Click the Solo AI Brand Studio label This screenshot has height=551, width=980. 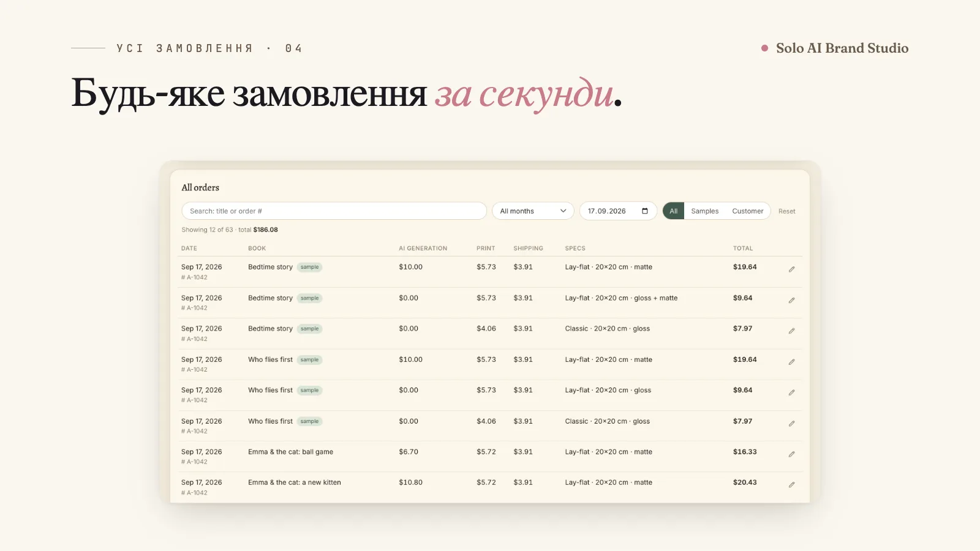click(842, 48)
